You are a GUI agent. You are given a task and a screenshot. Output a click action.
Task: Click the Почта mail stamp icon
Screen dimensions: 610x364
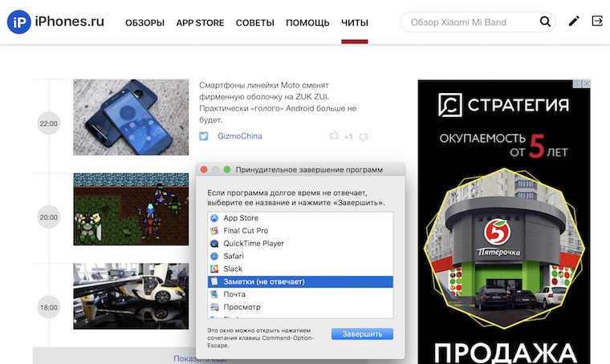tap(214, 294)
